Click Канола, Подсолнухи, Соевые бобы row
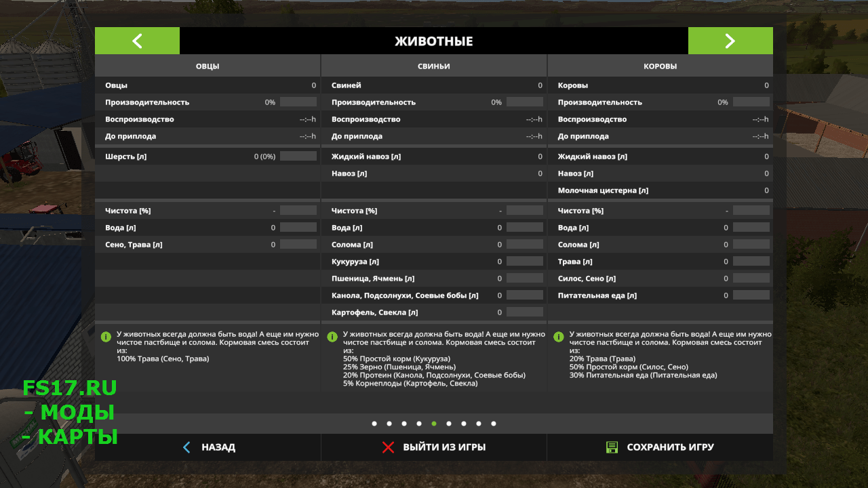The height and width of the screenshot is (488, 868). (x=434, y=296)
